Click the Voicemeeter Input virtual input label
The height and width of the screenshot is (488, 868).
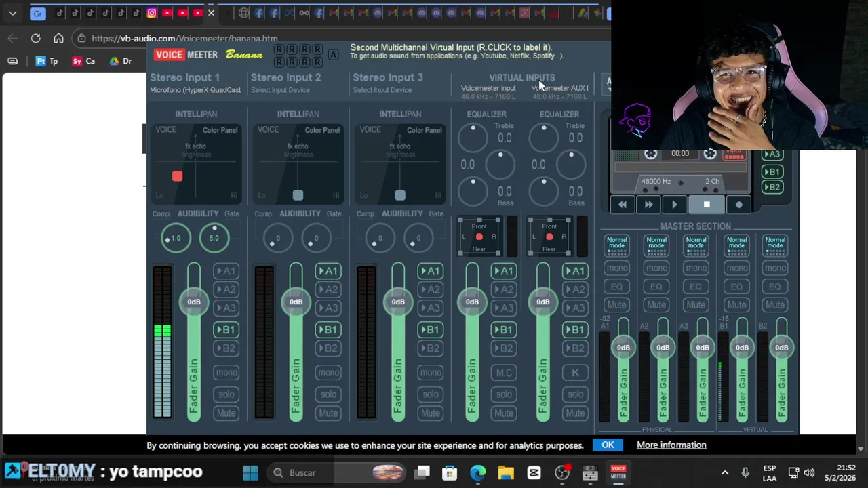click(x=488, y=88)
